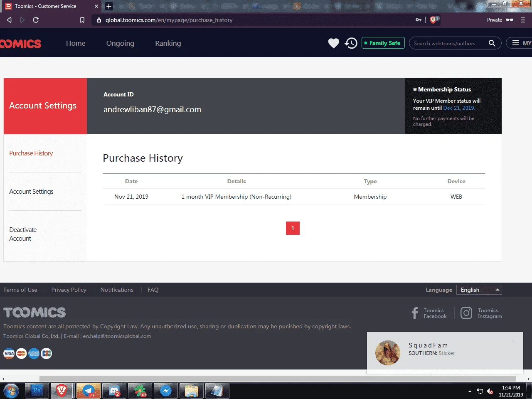Go to page 1 of pagination

point(293,228)
